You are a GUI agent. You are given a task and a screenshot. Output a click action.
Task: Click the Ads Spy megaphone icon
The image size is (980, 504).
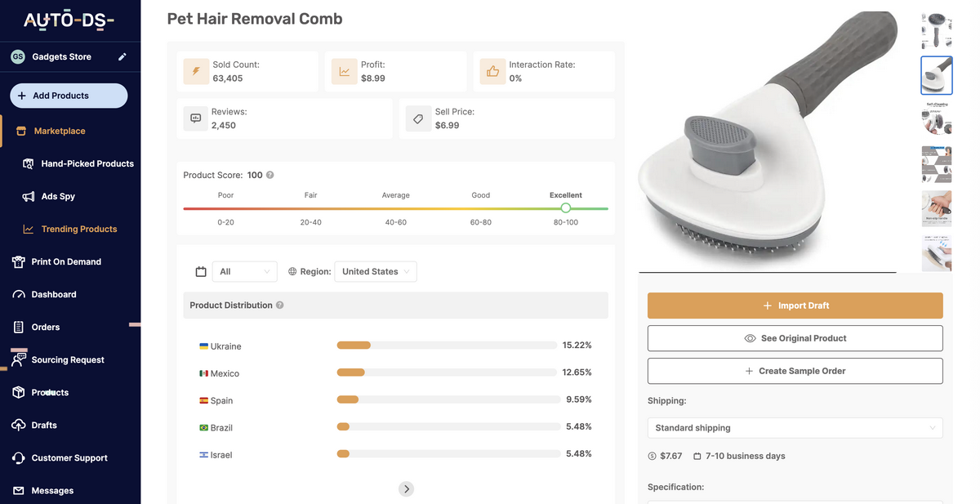28,196
